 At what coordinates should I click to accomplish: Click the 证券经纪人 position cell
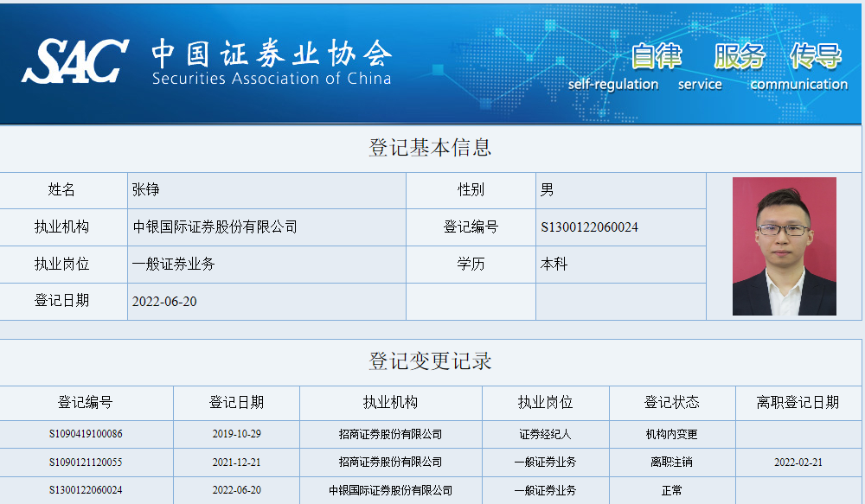coord(545,434)
